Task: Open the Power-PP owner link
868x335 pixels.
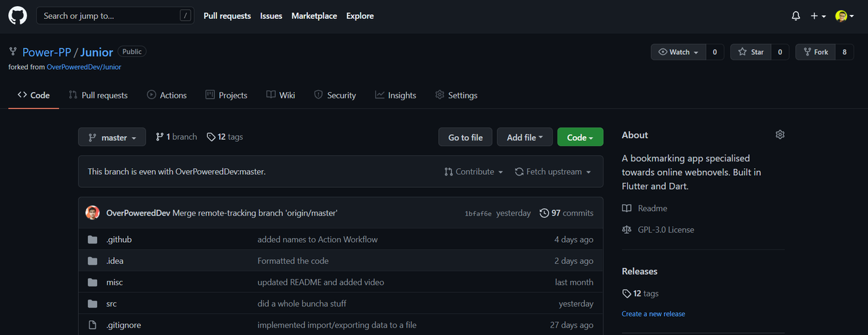Action: (47, 52)
